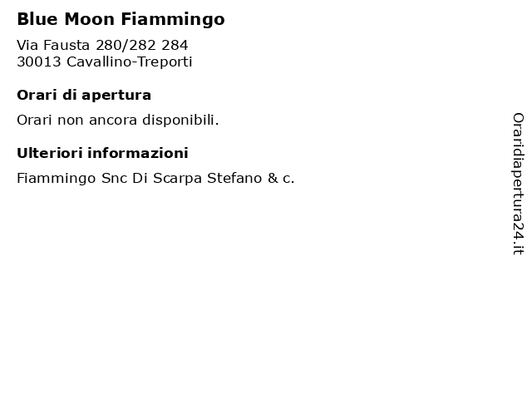Click the word Stefano in company name
This screenshot has width=532, height=399.
click(x=234, y=178)
